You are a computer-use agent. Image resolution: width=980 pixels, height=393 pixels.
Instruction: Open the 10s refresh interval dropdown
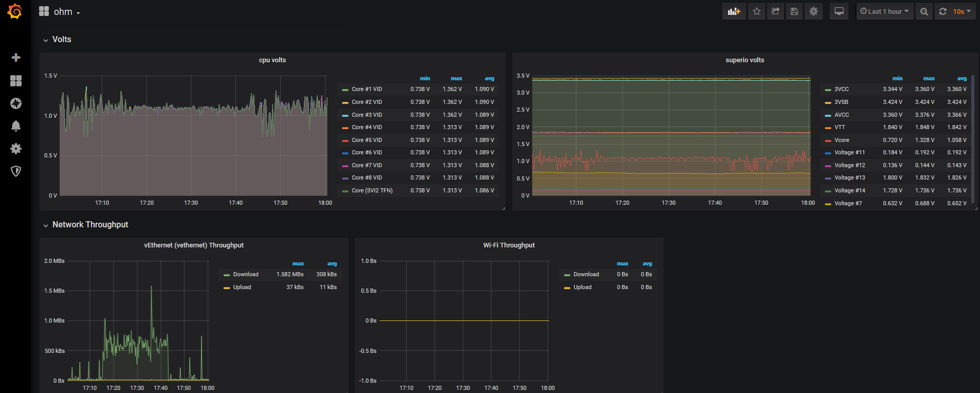point(961,11)
